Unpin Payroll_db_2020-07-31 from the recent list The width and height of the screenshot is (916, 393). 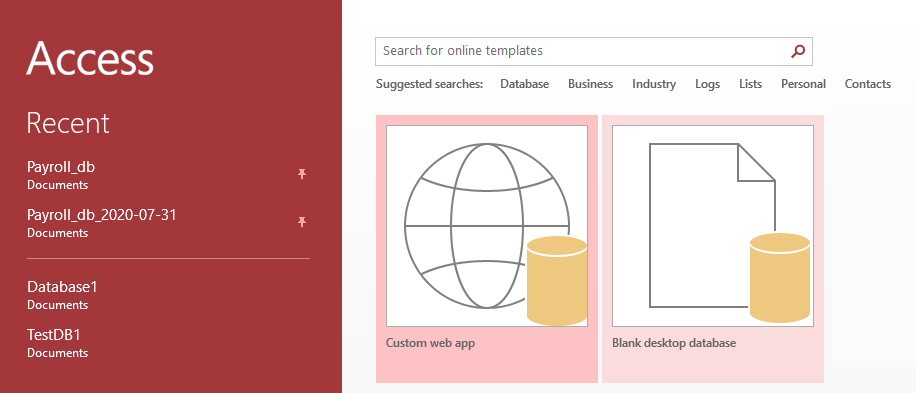point(302,221)
